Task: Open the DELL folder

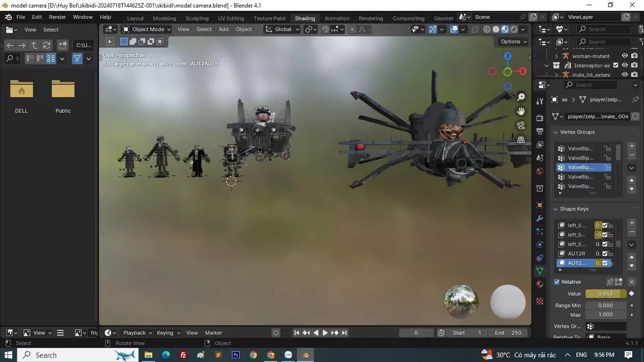Action: [22, 96]
